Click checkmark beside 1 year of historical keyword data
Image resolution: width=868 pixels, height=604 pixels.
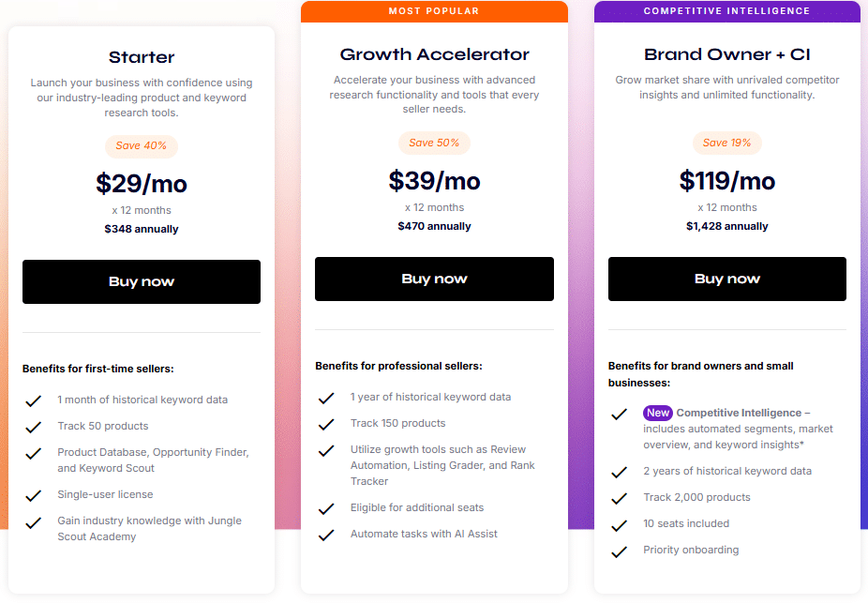pos(326,398)
